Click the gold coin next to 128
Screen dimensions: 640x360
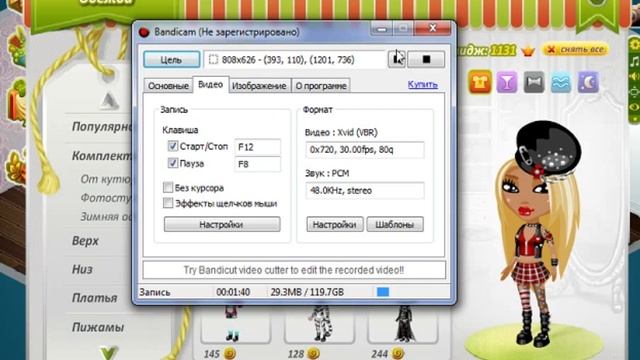313,353
